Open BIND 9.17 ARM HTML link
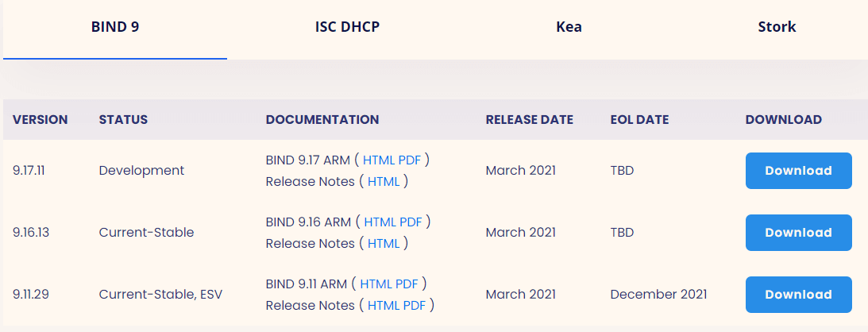The image size is (868, 332). coord(379,160)
